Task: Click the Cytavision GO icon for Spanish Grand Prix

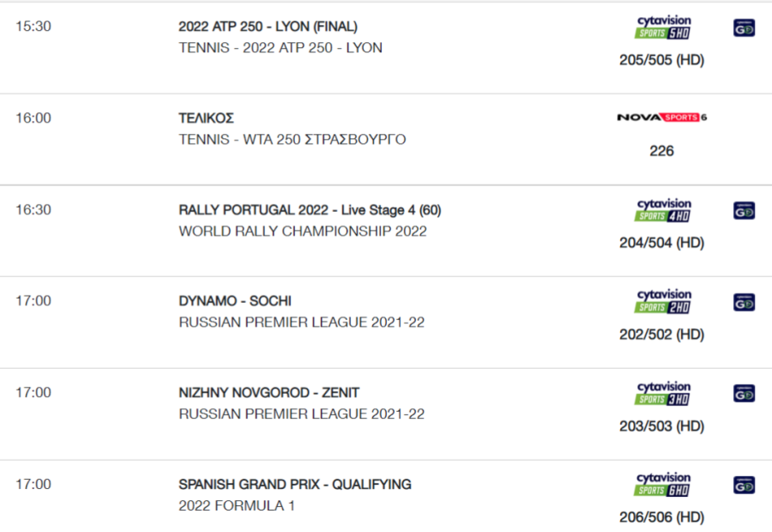Action: tap(744, 485)
